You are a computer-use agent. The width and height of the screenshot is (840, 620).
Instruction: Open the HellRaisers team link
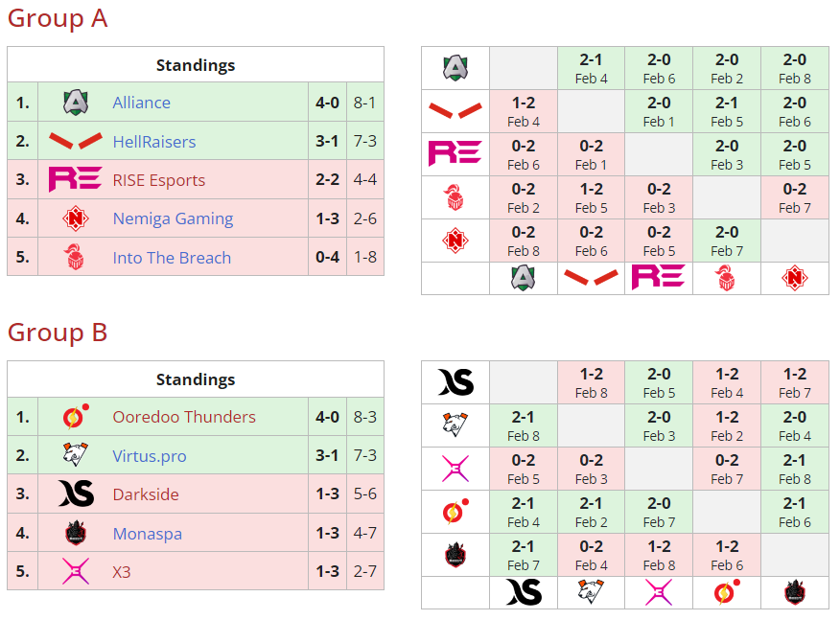coord(153,142)
